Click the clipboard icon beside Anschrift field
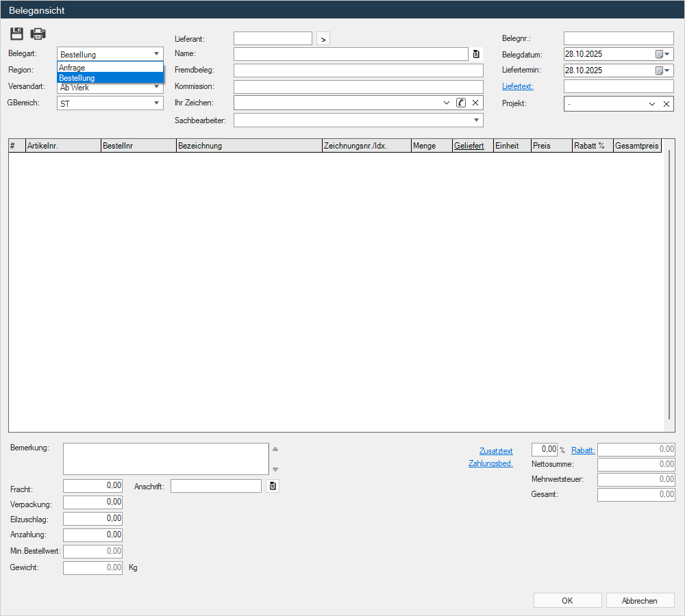Image resolution: width=685 pixels, height=616 pixels. click(273, 486)
